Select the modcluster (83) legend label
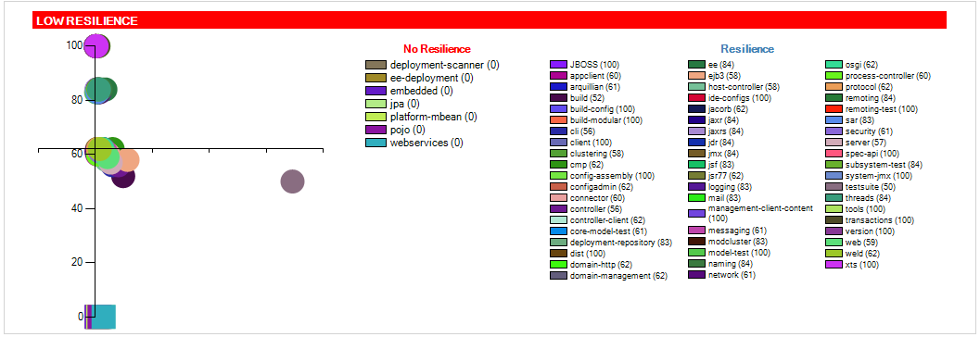Image resolution: width=980 pixels, height=337 pixels. 737,242
